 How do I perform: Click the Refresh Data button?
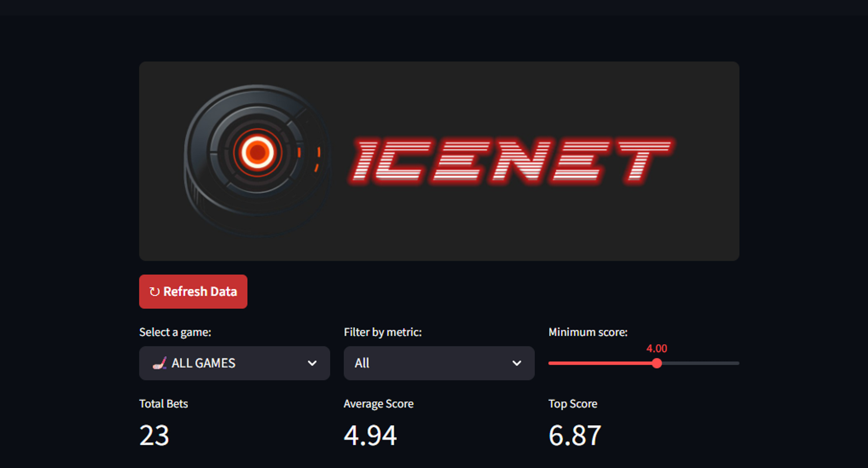point(193,291)
